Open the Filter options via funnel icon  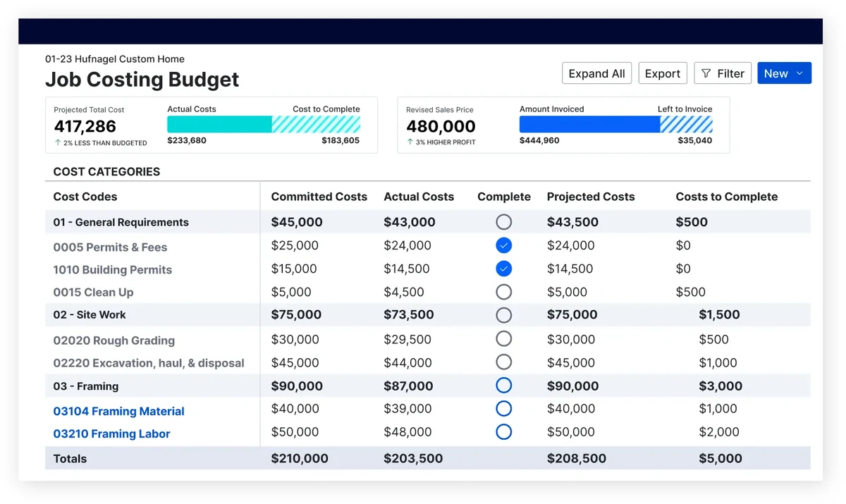coord(722,73)
